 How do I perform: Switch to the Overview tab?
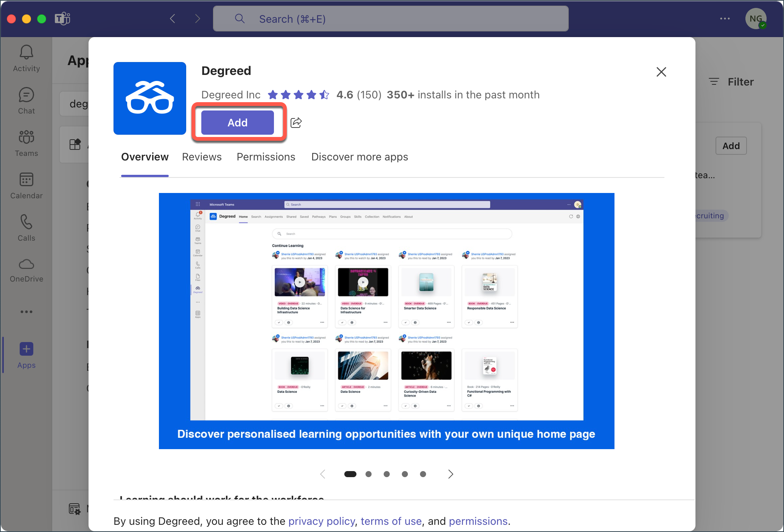tap(145, 157)
